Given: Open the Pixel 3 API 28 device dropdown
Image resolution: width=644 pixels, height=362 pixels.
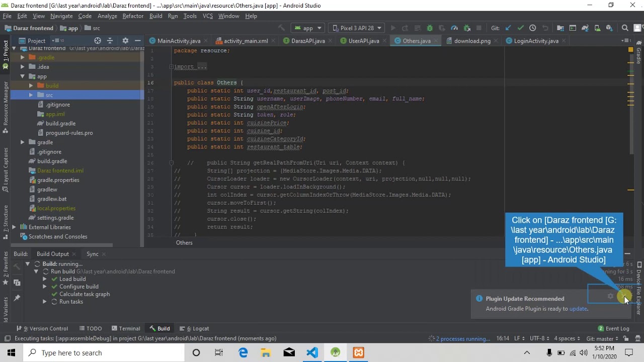Looking at the screenshot, I should pyautogui.click(x=357, y=28).
